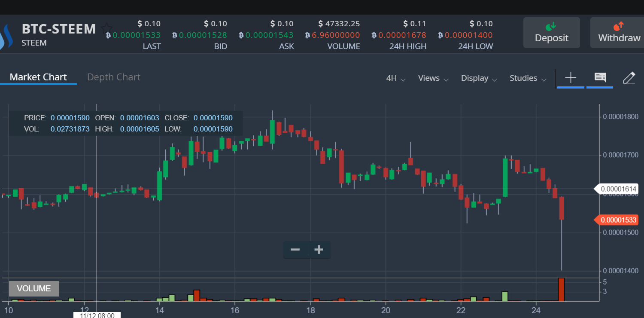Click date 16 on time axis
The height and width of the screenshot is (318, 644).
click(234, 310)
